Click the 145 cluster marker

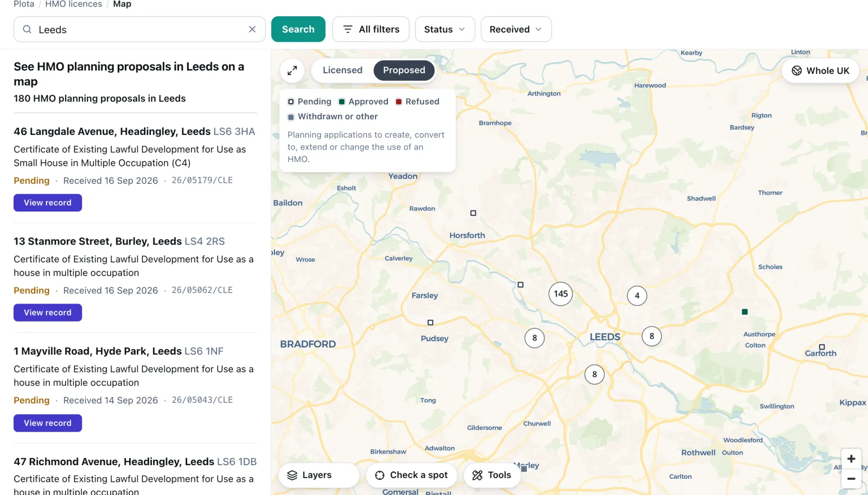(560, 294)
